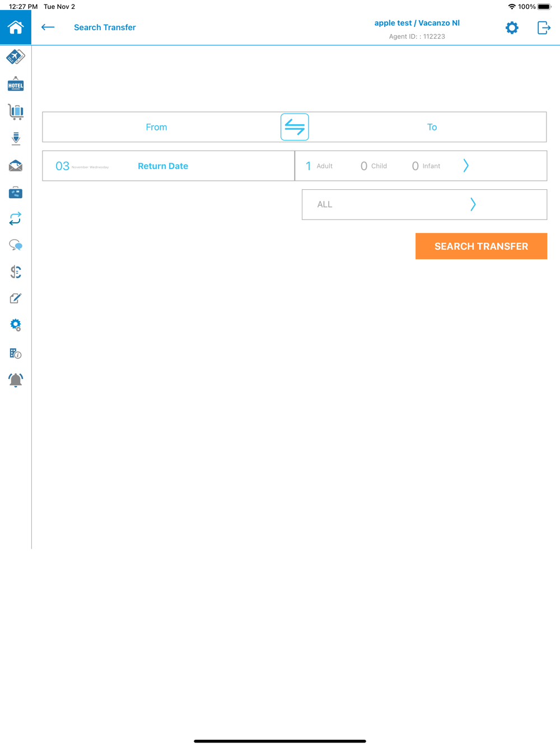Open the settings gear in the top header
Screen dimensions: 560x747
click(x=512, y=27)
